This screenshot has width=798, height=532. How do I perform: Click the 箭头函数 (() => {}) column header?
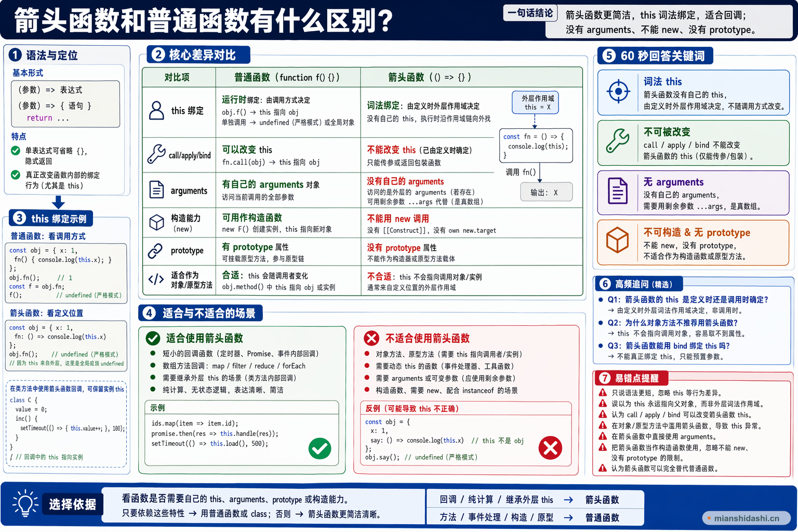[430, 77]
